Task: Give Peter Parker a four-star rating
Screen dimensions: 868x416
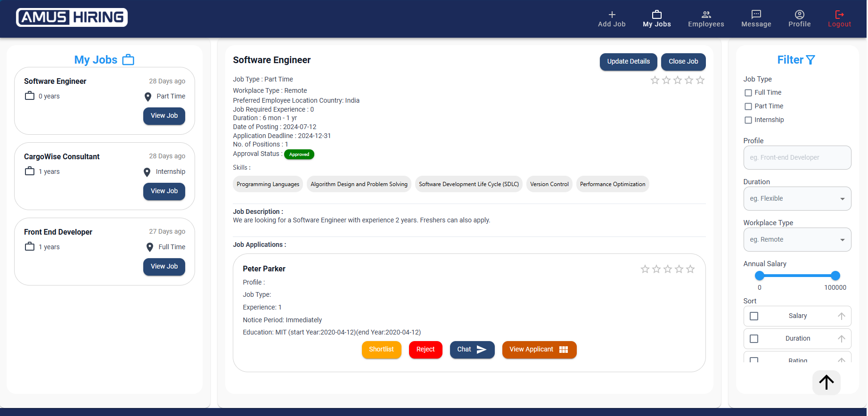Action: (680, 269)
